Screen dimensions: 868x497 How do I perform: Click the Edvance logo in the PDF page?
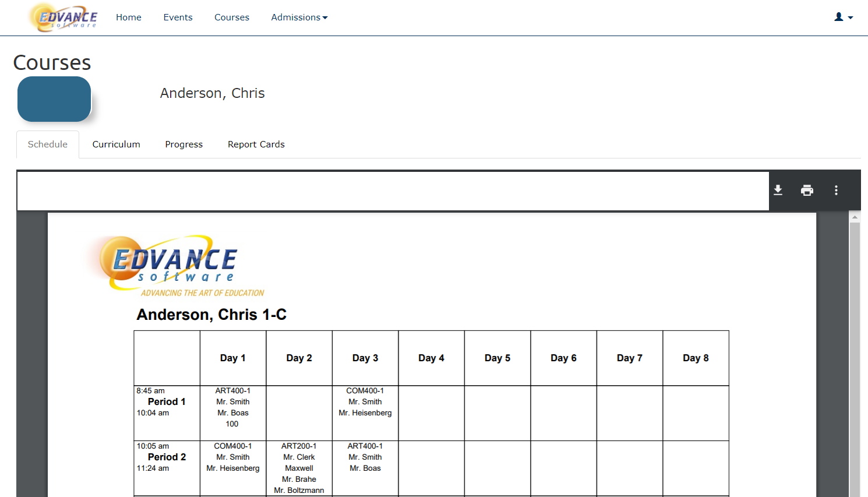[175, 265]
